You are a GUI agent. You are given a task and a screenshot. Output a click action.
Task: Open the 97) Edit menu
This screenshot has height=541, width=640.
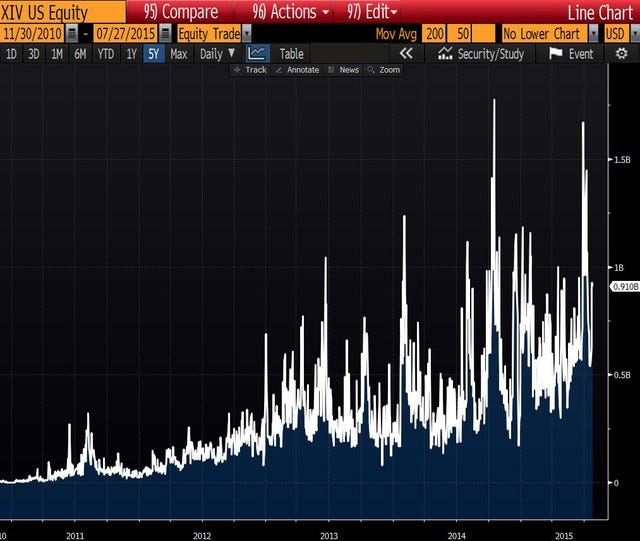(371, 12)
